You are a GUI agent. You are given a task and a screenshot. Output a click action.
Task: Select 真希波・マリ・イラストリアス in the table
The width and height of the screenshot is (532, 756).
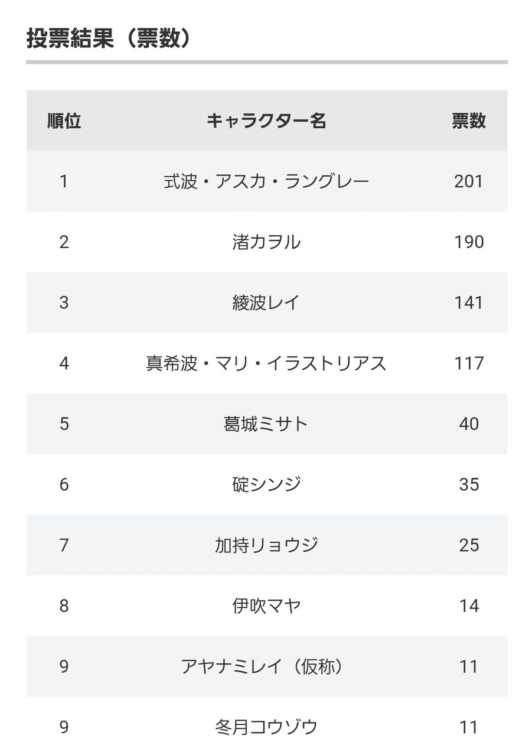click(x=266, y=363)
